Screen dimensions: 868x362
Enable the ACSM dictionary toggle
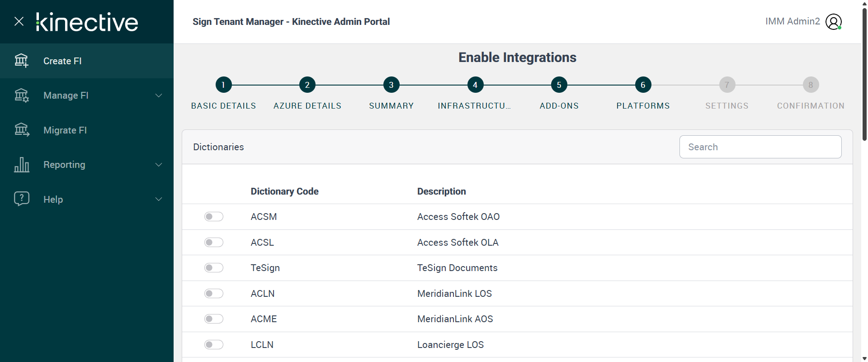tap(214, 217)
